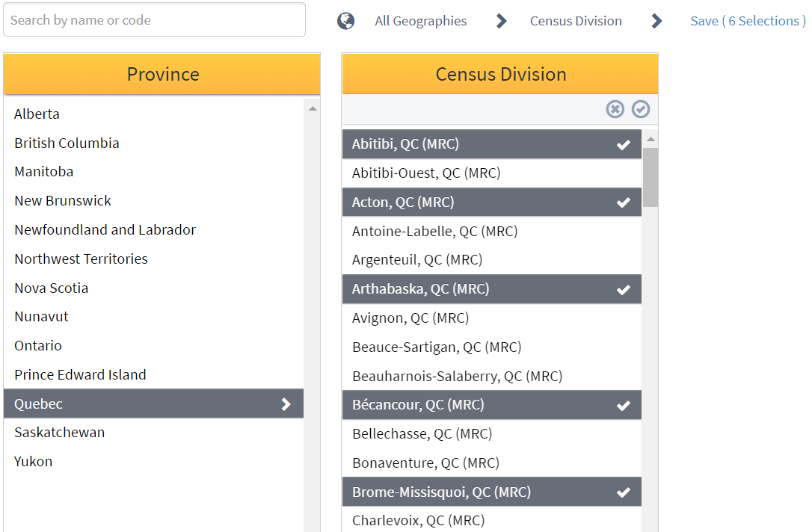This screenshot has width=812, height=532.
Task: Select Argenteuil, QC (MRC)
Action: (x=492, y=260)
